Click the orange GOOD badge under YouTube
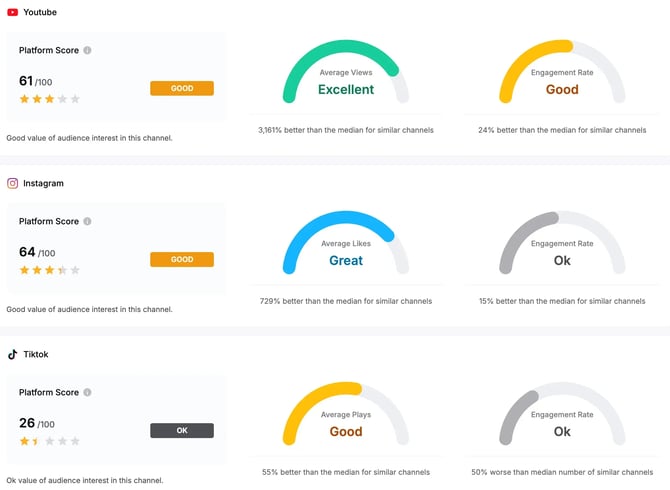The height and width of the screenshot is (490, 670). pyautogui.click(x=182, y=88)
